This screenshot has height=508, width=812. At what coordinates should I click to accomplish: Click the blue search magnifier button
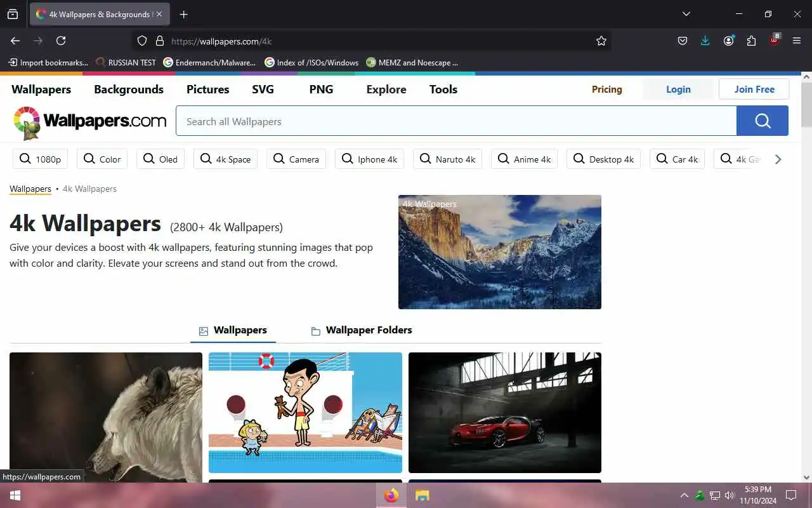(763, 121)
